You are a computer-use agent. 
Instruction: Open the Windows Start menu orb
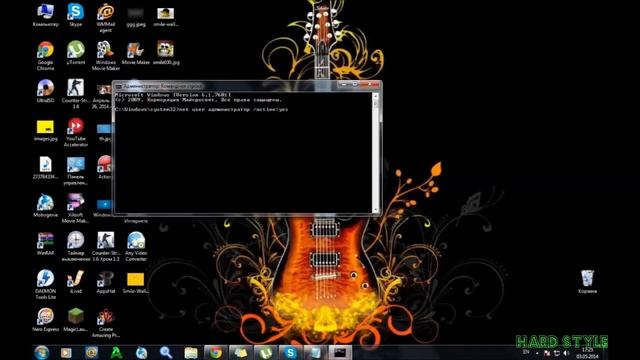pyautogui.click(x=42, y=352)
